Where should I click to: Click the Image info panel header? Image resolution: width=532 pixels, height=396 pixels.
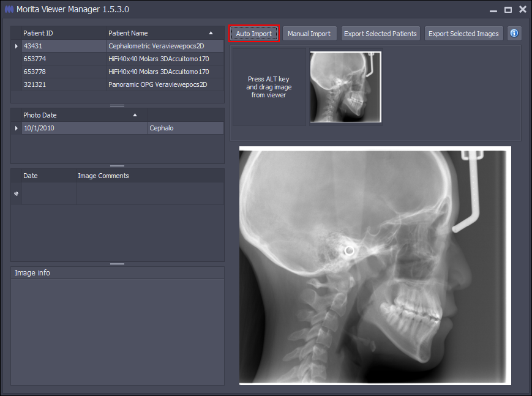[118, 273]
